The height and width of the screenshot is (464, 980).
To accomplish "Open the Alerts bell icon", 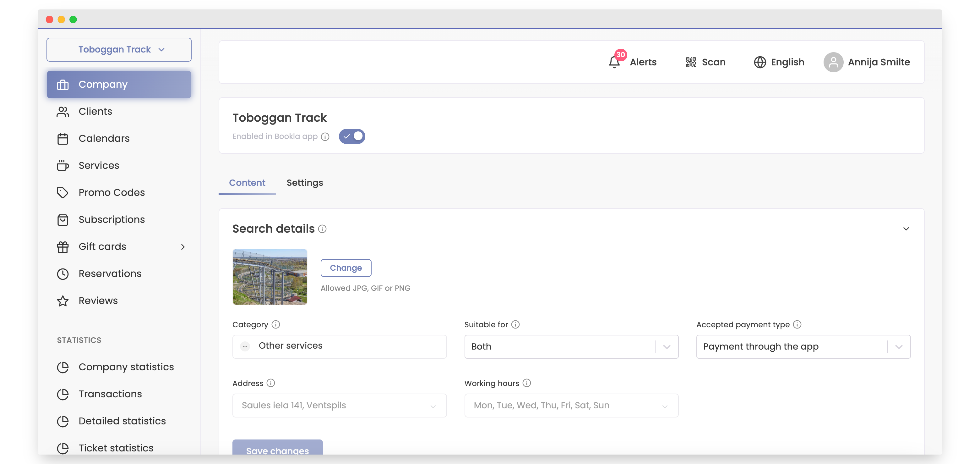I will [614, 62].
